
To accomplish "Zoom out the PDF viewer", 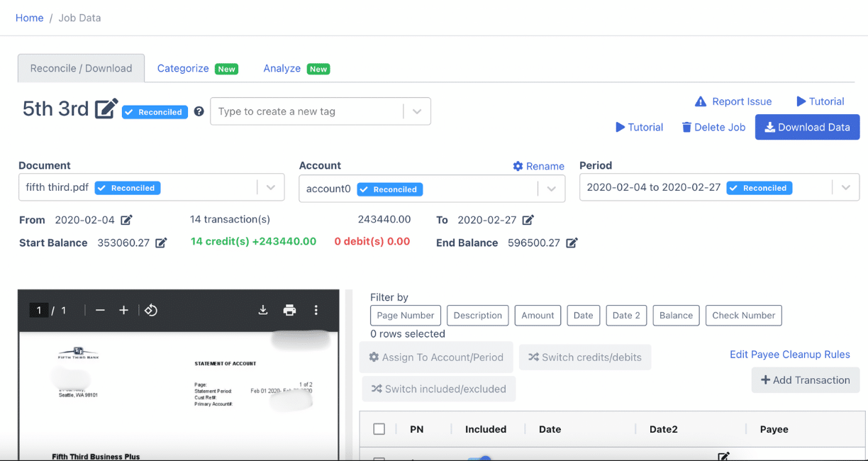I will 100,310.
